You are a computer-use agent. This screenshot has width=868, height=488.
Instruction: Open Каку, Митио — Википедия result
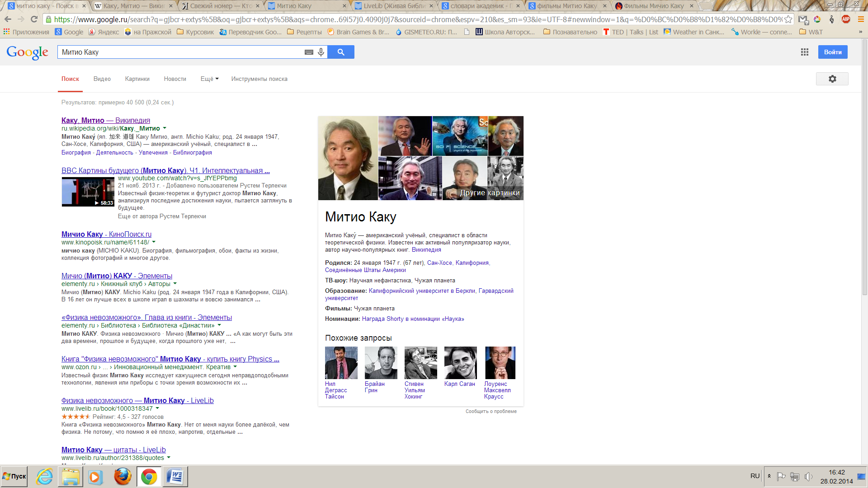pos(106,120)
